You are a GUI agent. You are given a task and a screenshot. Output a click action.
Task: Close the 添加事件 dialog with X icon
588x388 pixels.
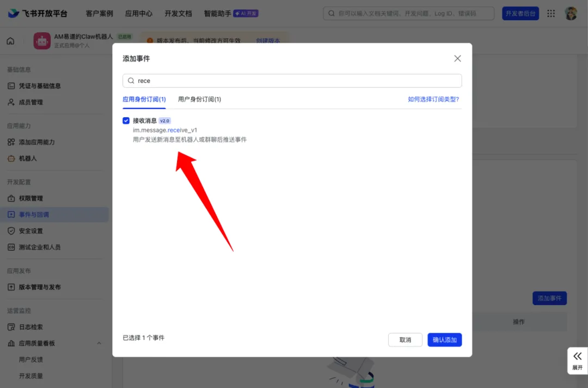pyautogui.click(x=457, y=58)
